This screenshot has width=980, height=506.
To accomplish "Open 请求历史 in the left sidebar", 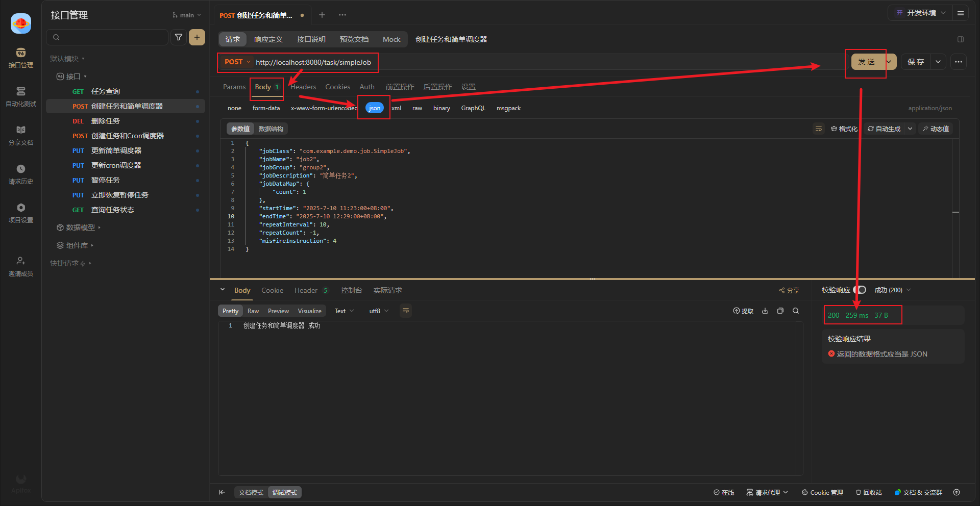I will point(21,174).
